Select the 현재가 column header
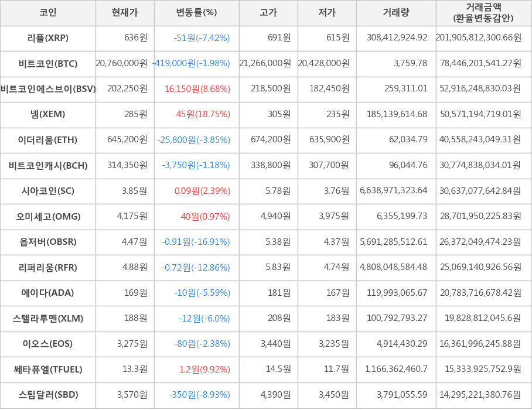532x410 pixels. [125, 12]
